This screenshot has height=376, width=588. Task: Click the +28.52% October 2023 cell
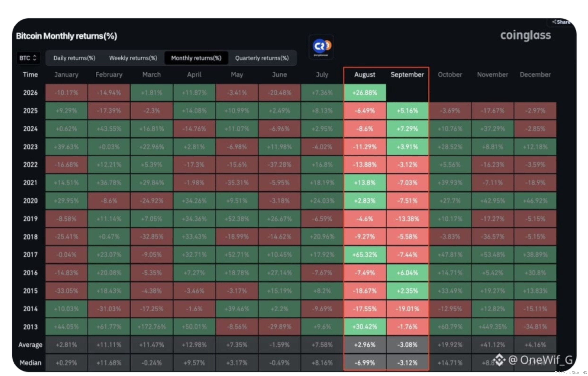(450, 147)
